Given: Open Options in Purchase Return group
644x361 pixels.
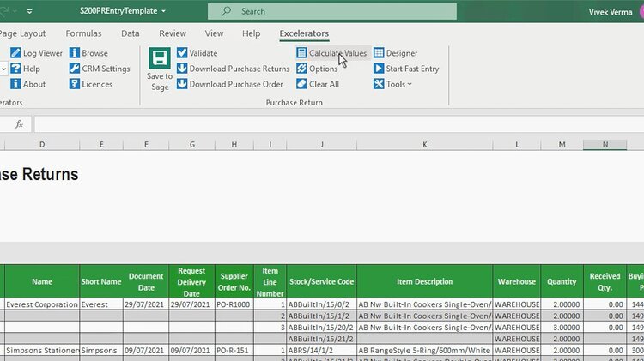Looking at the screenshot, I should click(x=317, y=69).
